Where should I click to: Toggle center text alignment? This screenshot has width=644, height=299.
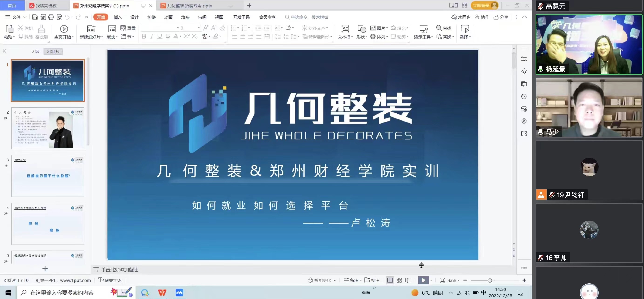pyautogui.click(x=243, y=37)
